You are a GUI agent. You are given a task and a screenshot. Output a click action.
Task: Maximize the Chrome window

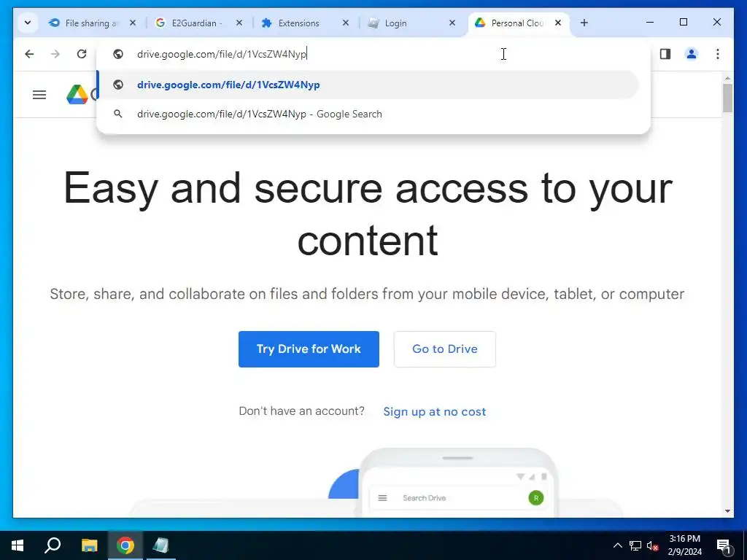[683, 22]
